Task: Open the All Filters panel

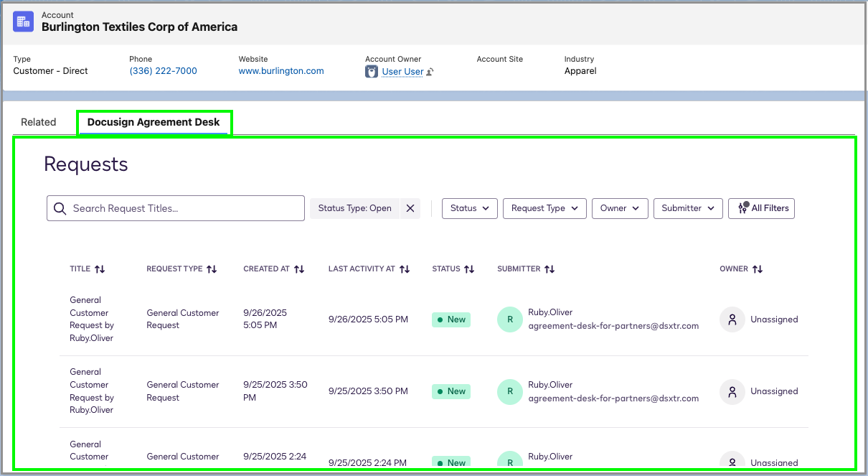Action: coord(761,208)
